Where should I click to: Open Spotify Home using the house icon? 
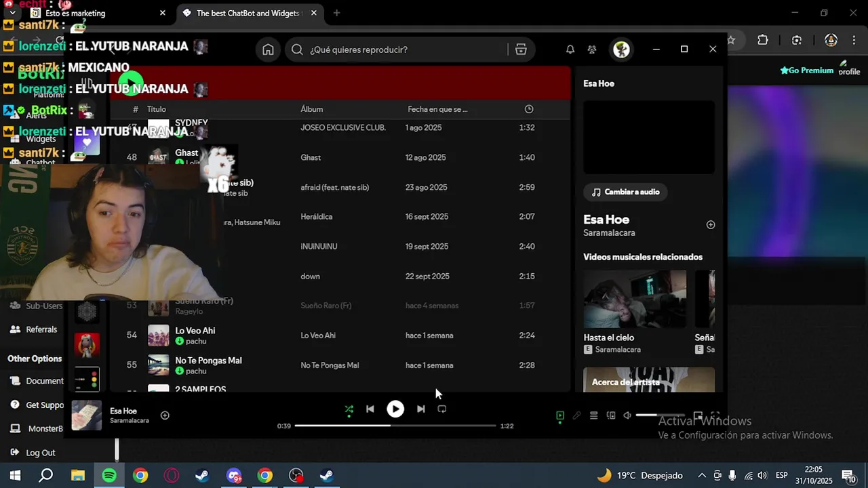tap(269, 49)
